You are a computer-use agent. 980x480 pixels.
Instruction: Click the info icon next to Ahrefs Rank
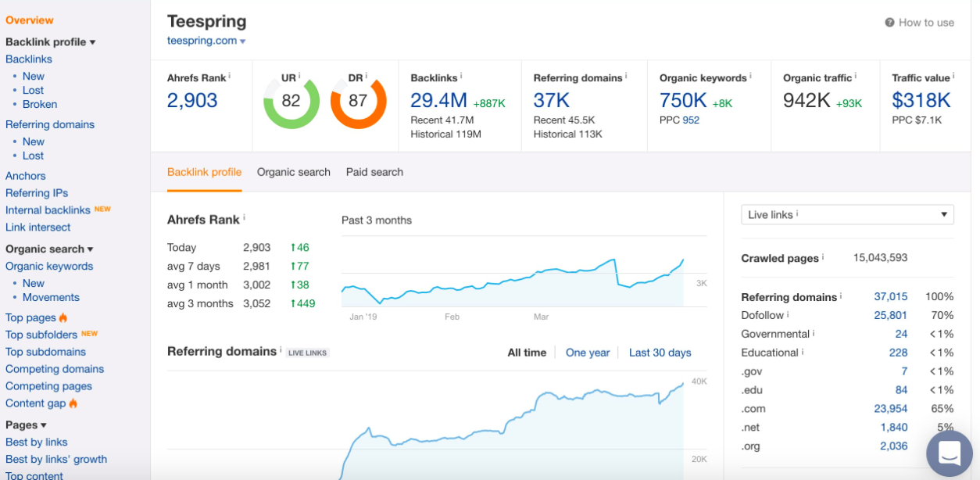(228, 76)
